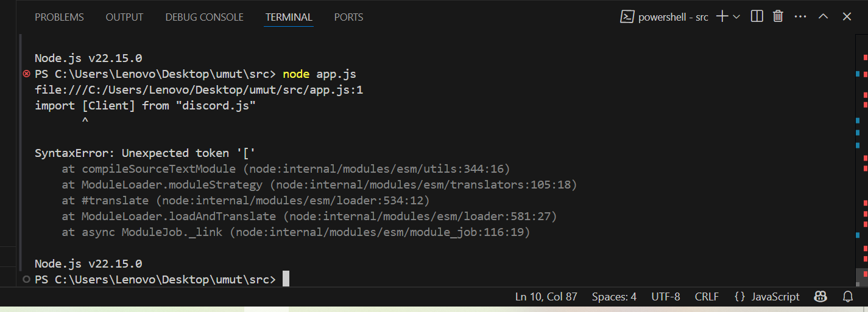This screenshot has height=312, width=868.
Task: Maximize panel size with the up chevron
Action: 823,16
